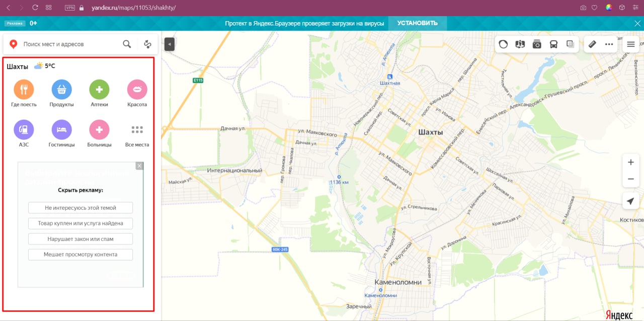This screenshot has height=321, width=644.
Task: Select the АЗС gas station category
Action: (x=24, y=130)
